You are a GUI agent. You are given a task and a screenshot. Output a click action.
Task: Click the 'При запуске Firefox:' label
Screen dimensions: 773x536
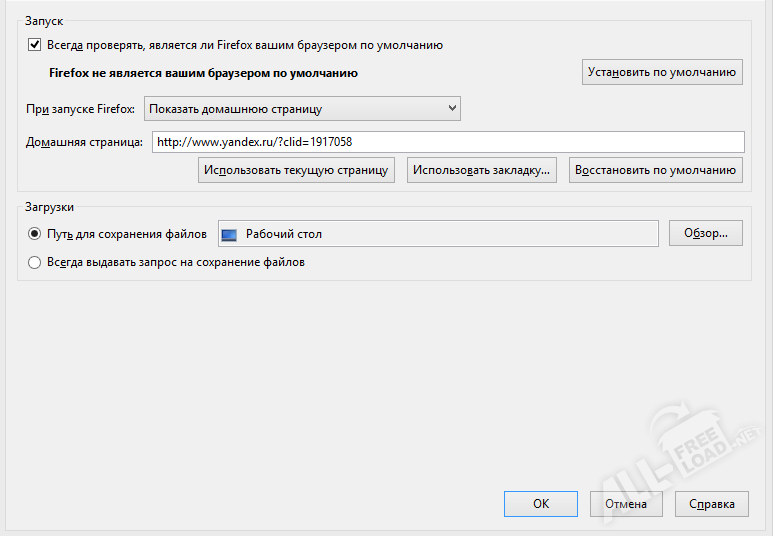80,108
